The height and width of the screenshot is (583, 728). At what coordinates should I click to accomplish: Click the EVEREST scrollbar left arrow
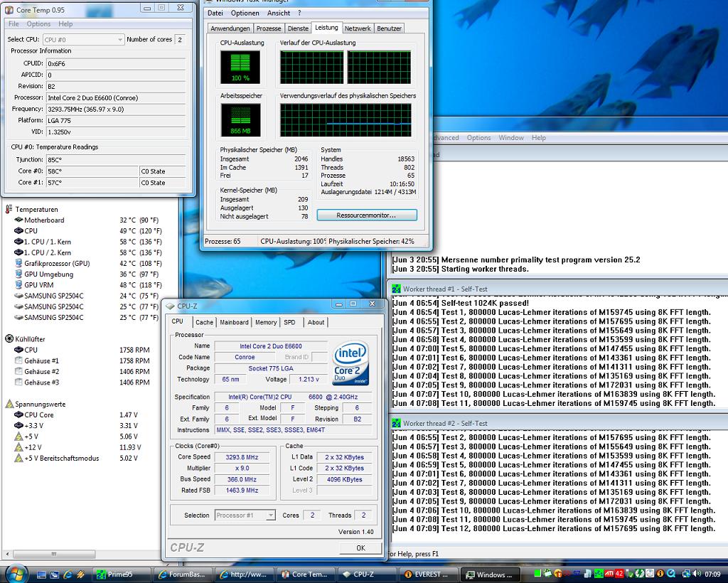click(6, 555)
